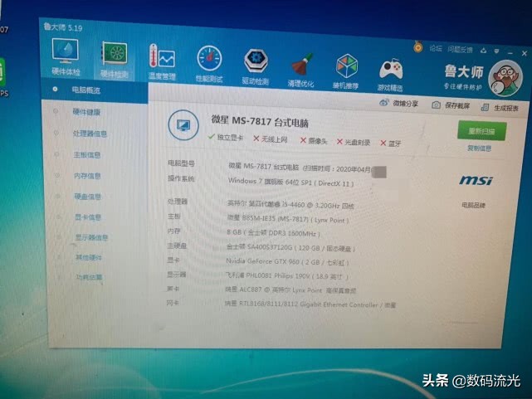Click the skin icon beside 问题反馈

(x=484, y=51)
